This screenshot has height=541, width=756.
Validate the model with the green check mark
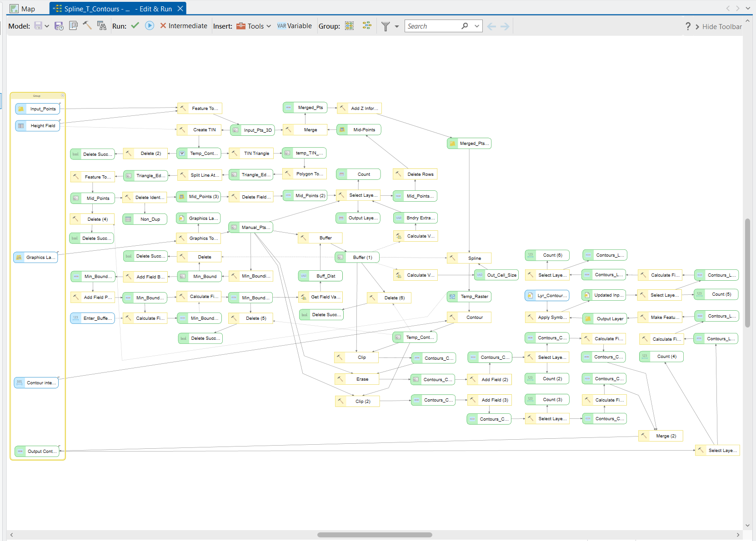[135, 26]
